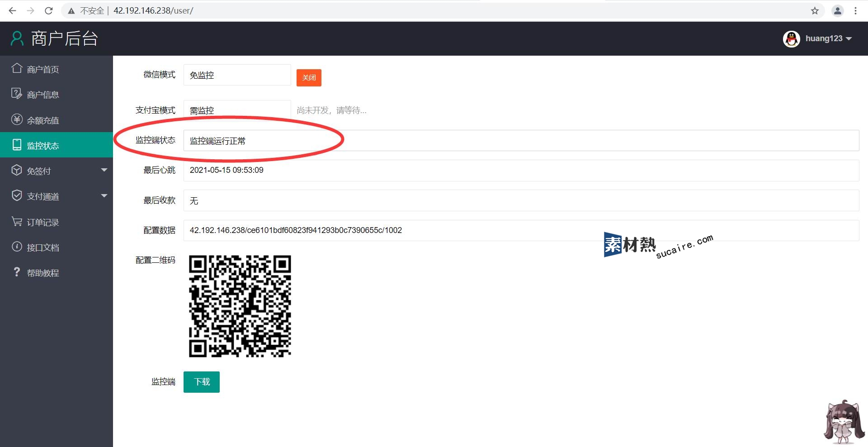Click the phone icon beside 监控状态
The width and height of the screenshot is (868, 447).
pos(17,145)
